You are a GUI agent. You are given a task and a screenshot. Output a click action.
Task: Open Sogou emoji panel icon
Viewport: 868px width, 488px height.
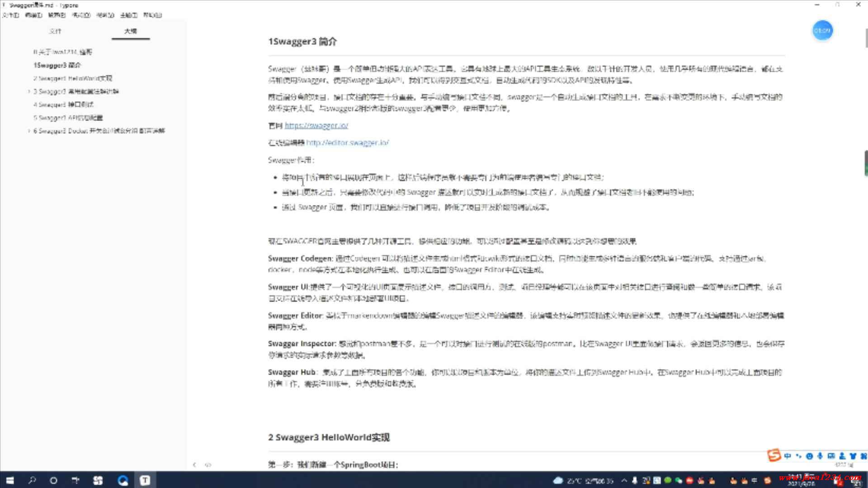(809, 456)
